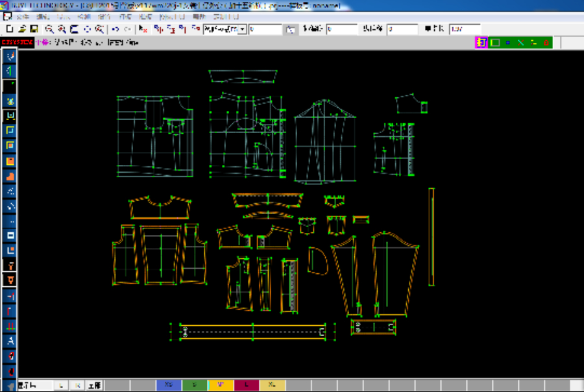Click the rightmost numeric input field in toolbar
Viewport: 584px width, 392px height.
pyautogui.click(x=464, y=29)
